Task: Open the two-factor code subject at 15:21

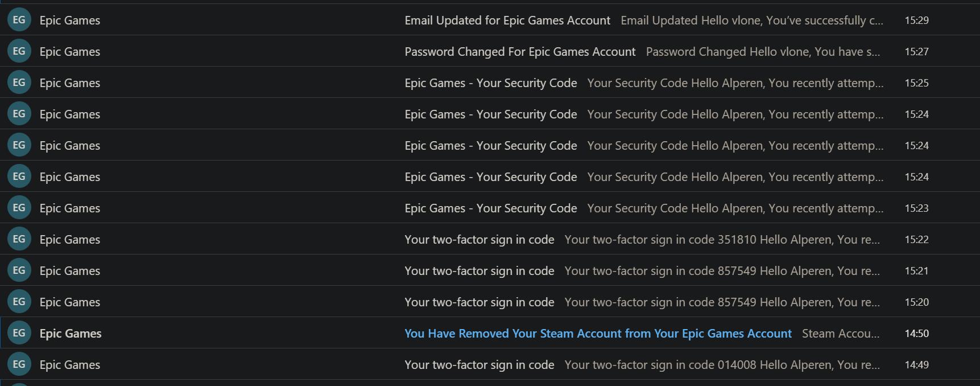Action: [479, 271]
